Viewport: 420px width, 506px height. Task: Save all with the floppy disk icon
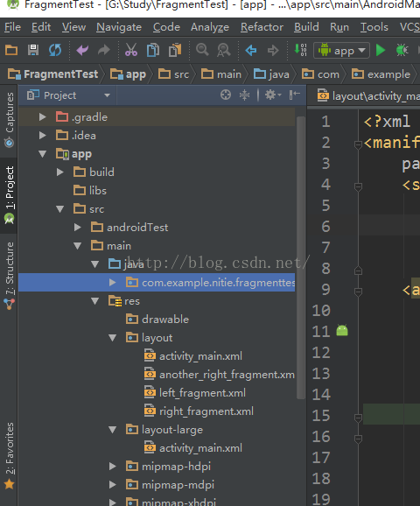(33, 50)
